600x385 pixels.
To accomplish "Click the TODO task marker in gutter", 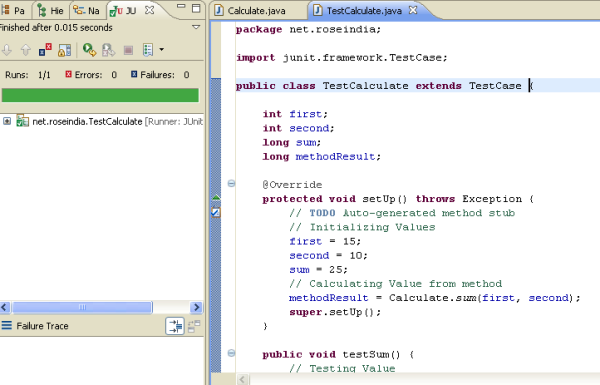I will click(x=216, y=212).
